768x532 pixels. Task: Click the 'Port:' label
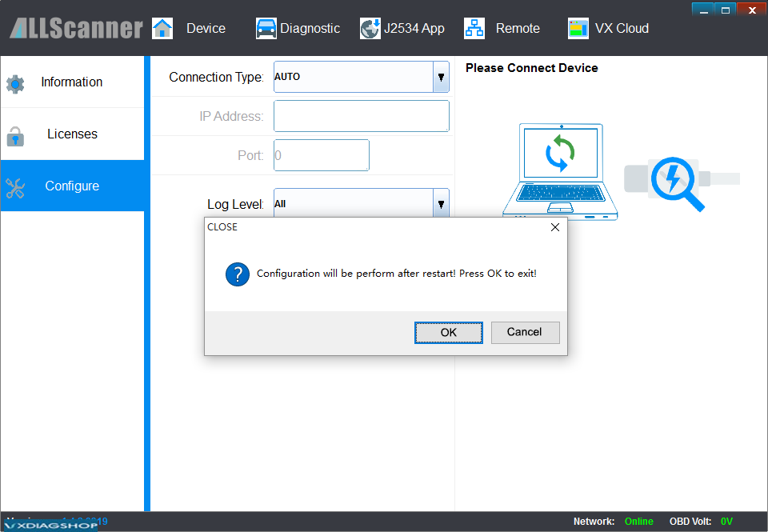250,155
